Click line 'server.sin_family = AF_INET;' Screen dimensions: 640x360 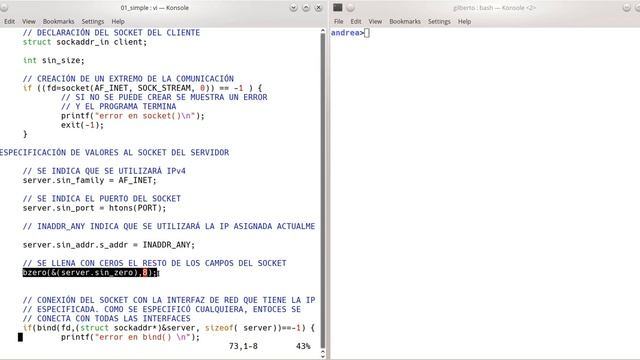point(89,180)
